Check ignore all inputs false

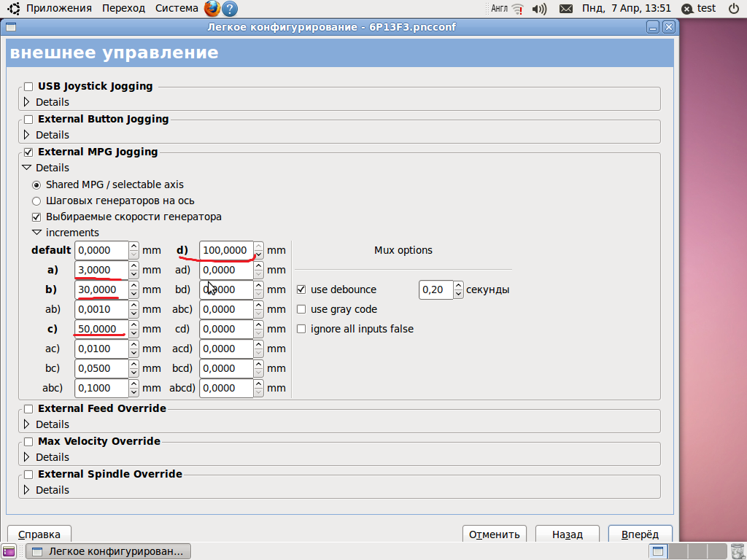click(x=301, y=329)
